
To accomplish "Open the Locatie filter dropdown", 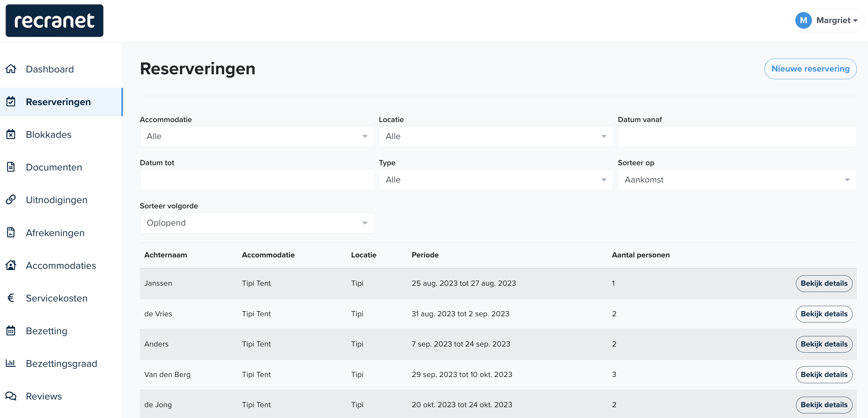I will (x=496, y=136).
